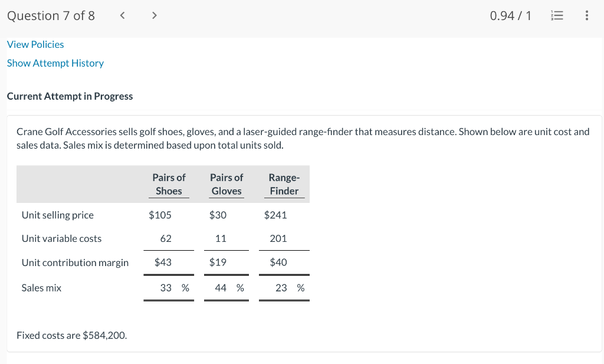
Task: Click the 62 shoes variable cost
Action: tap(166, 238)
